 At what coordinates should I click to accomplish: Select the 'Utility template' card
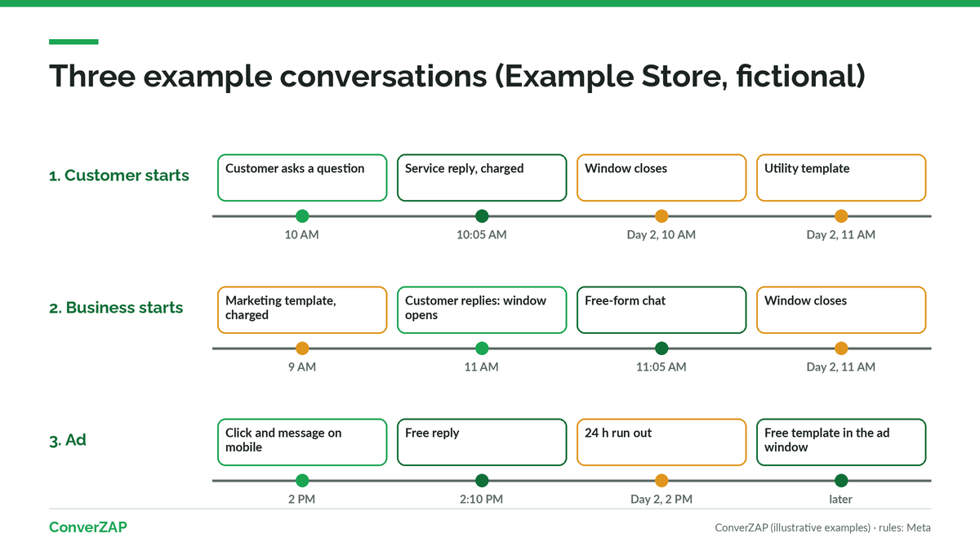pos(841,177)
